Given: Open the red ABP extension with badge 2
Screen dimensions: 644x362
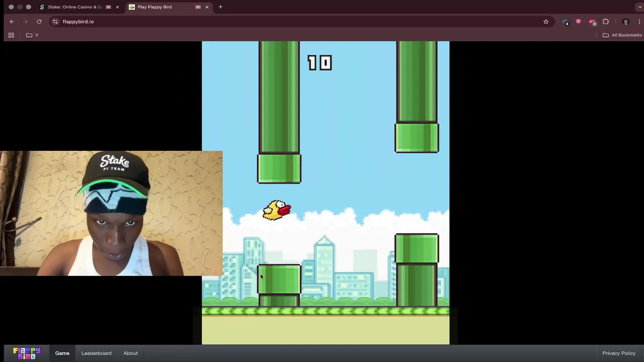Looking at the screenshot, I should coord(592,22).
